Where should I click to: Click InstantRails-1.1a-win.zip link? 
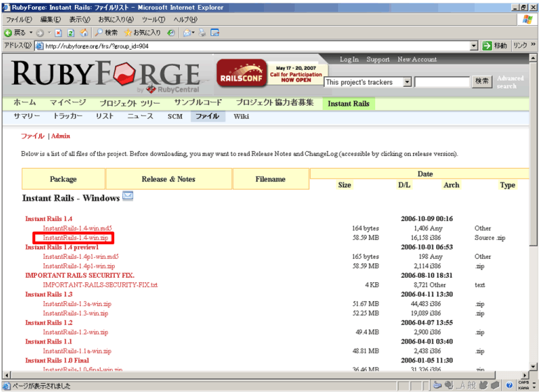tap(77, 351)
